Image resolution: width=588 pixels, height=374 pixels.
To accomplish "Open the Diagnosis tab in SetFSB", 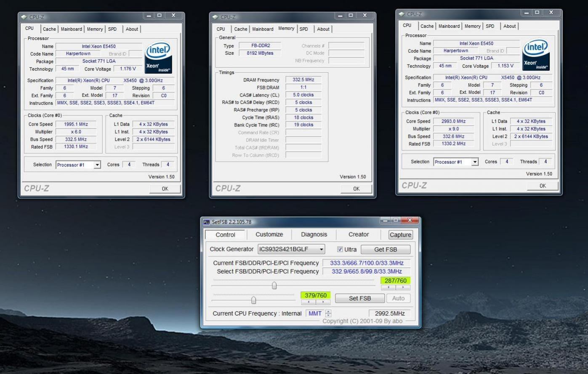I will click(314, 235).
